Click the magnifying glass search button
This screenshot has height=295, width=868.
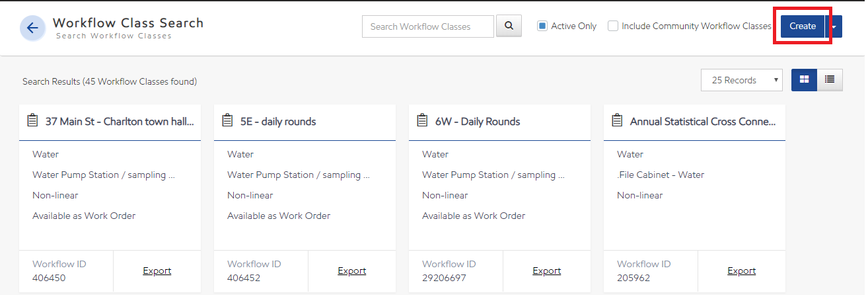[509, 26]
